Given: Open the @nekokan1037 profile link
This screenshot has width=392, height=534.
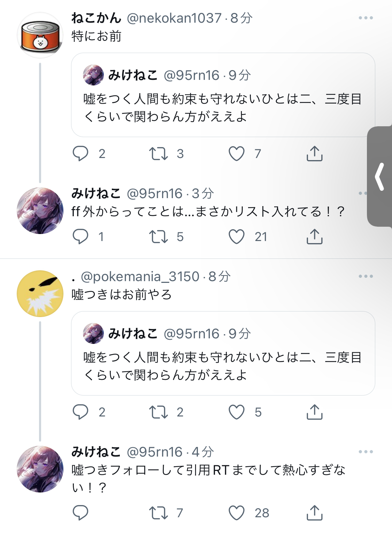Looking at the screenshot, I should click(174, 18).
